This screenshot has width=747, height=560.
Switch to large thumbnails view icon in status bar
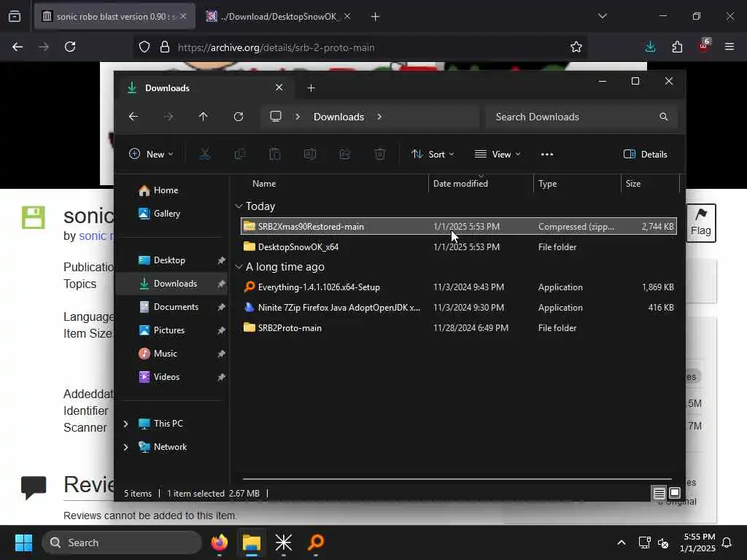click(675, 493)
